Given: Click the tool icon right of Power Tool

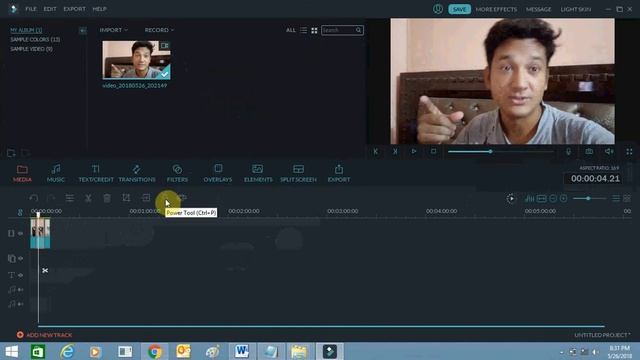Looking at the screenshot, I should point(183,198).
